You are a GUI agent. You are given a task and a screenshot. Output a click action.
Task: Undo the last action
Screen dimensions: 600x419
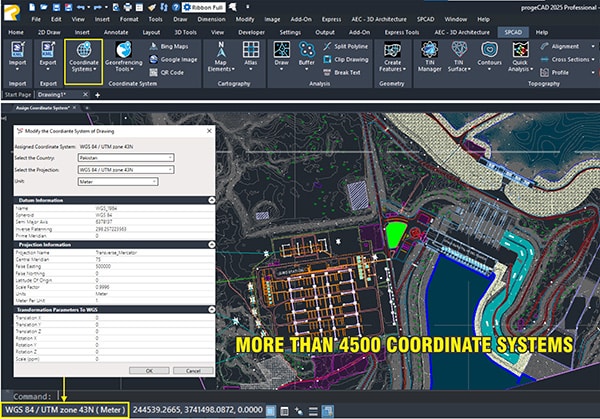(x=80, y=7)
